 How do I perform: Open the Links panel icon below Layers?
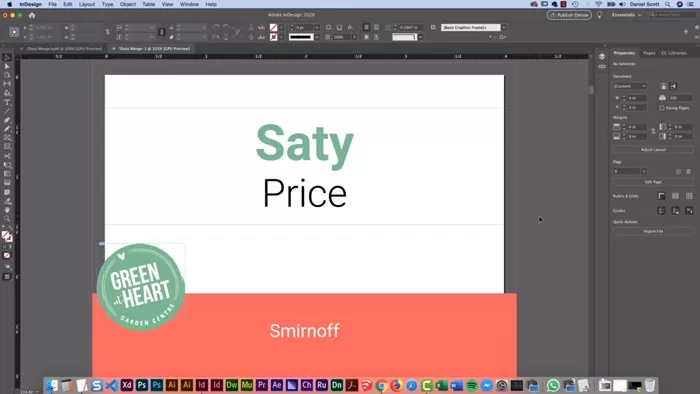pos(602,66)
